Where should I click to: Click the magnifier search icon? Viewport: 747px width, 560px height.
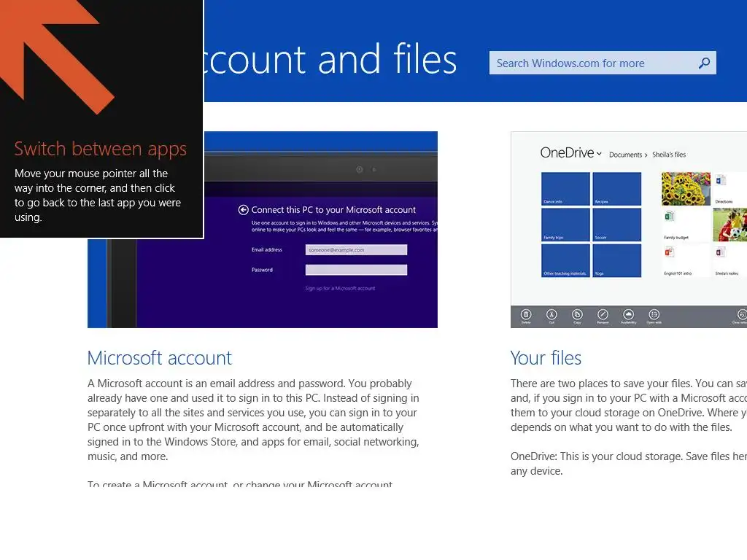[704, 63]
